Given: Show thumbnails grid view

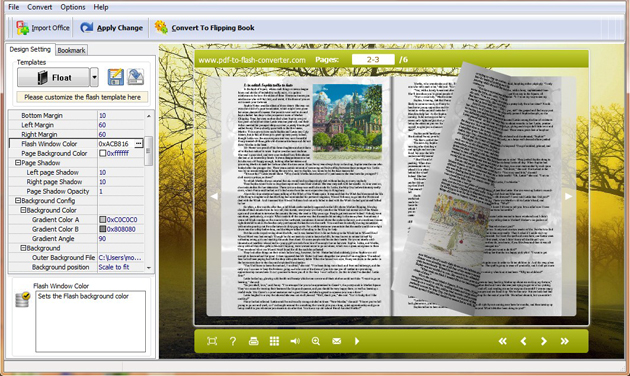Looking at the screenshot, I should coord(274,341).
